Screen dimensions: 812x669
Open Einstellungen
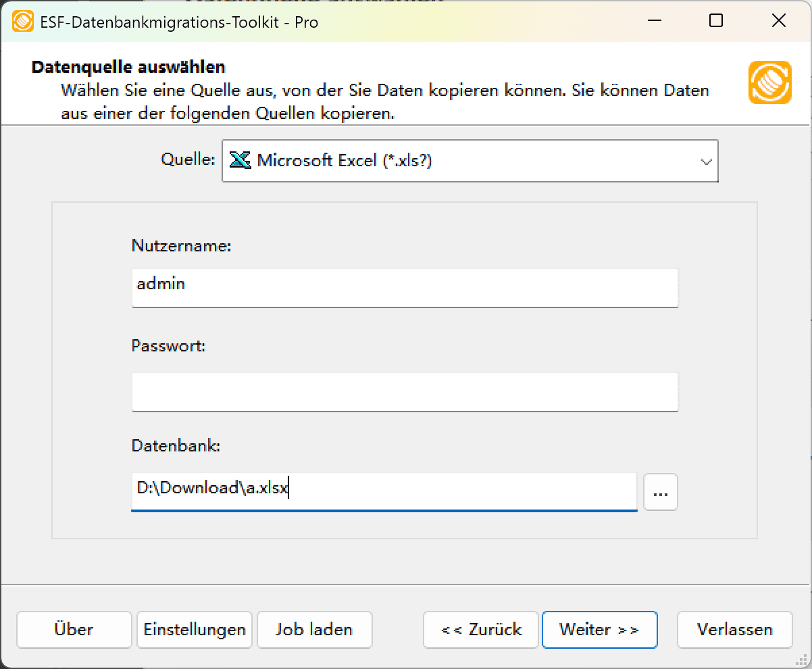tap(194, 629)
